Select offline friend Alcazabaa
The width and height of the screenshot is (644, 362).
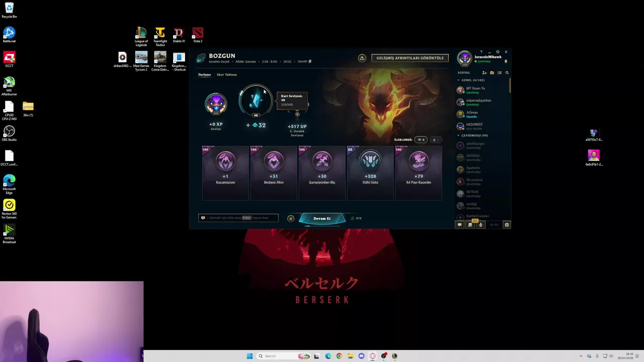coord(482,182)
